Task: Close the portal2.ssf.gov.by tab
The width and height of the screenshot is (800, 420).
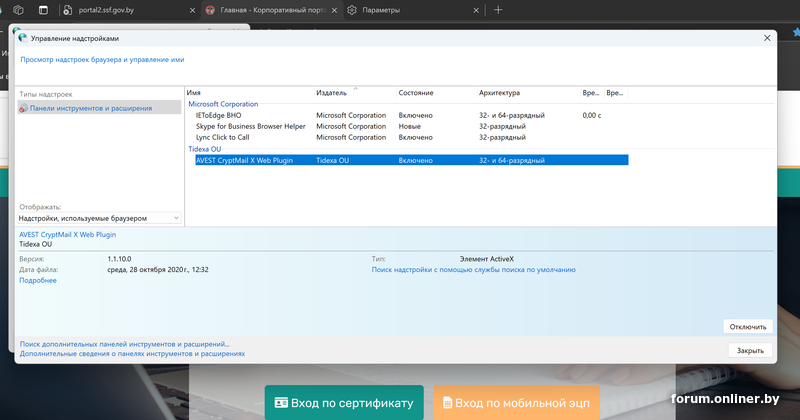Action: click(192, 10)
